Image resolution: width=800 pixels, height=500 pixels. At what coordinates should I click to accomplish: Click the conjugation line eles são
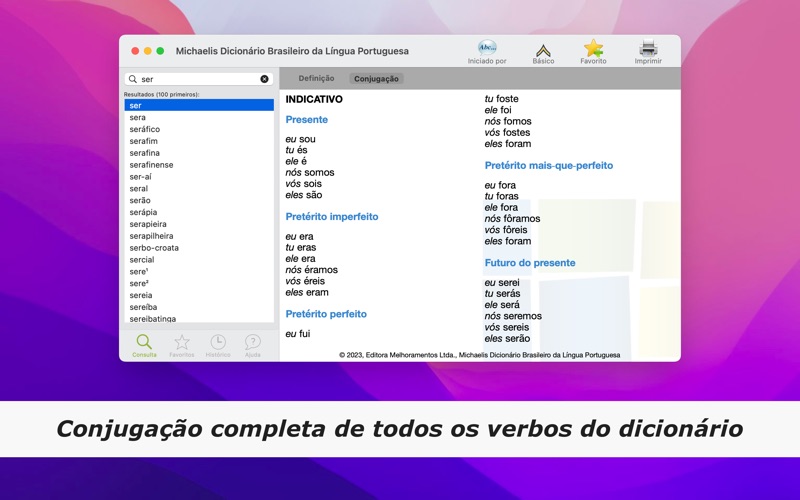click(304, 195)
